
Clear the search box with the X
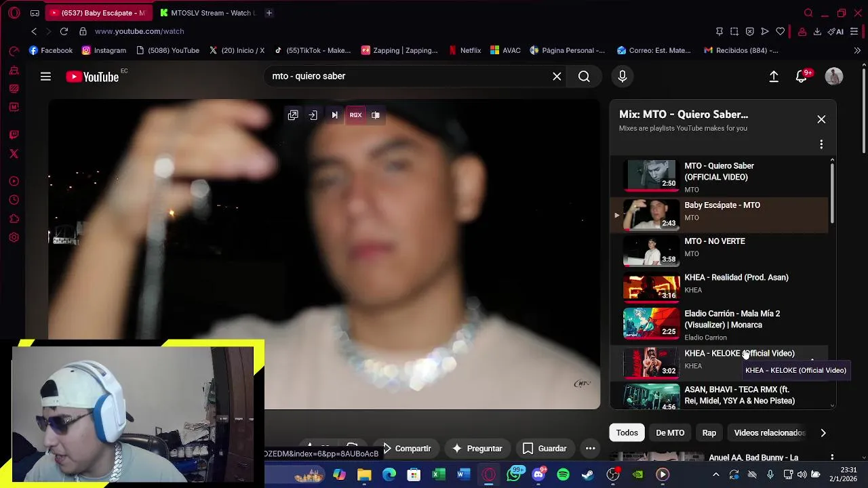coord(557,77)
